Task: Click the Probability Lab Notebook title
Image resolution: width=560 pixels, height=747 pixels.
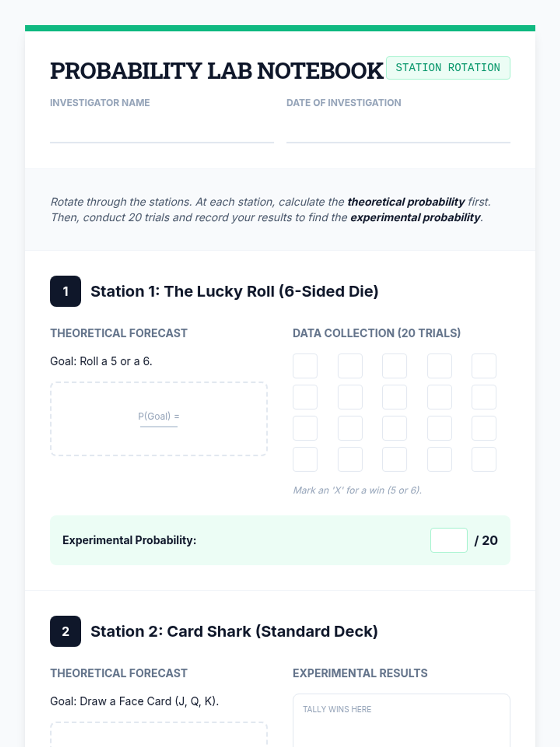Action: [x=217, y=71]
